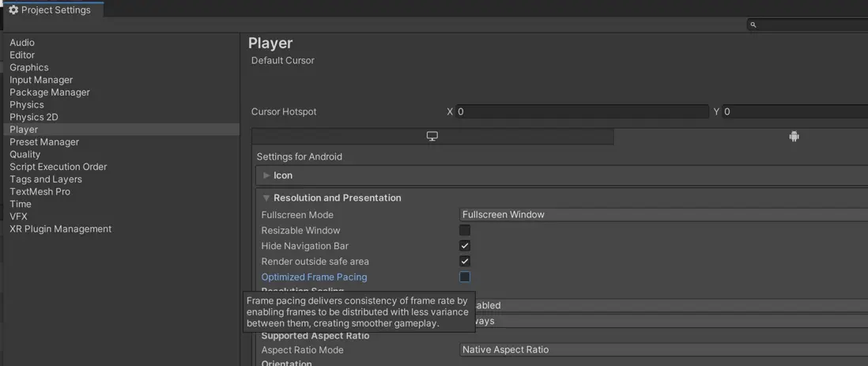Screen dimensions: 868x366
Task: Collapse Resolution and Presentation section
Action: click(x=267, y=198)
